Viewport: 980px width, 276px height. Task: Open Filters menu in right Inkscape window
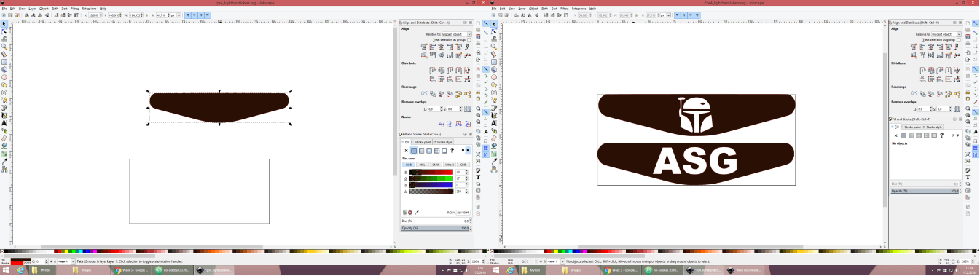click(565, 9)
